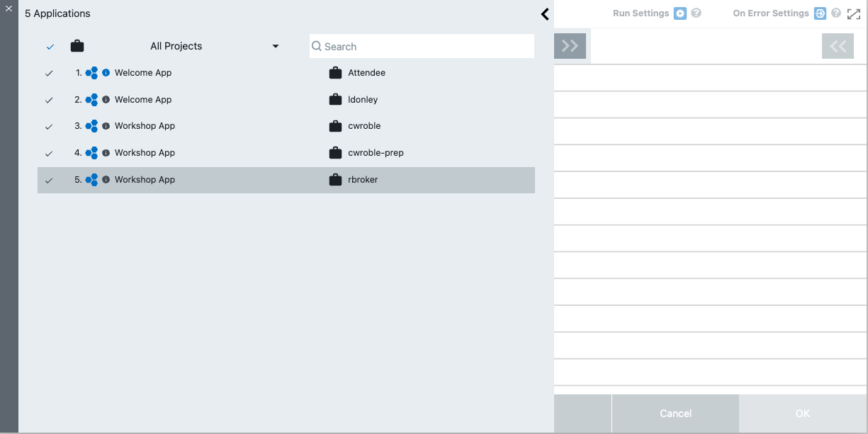The width and height of the screenshot is (868, 434).
Task: Click the briefcase icon in the header row
Action: pos(77,45)
